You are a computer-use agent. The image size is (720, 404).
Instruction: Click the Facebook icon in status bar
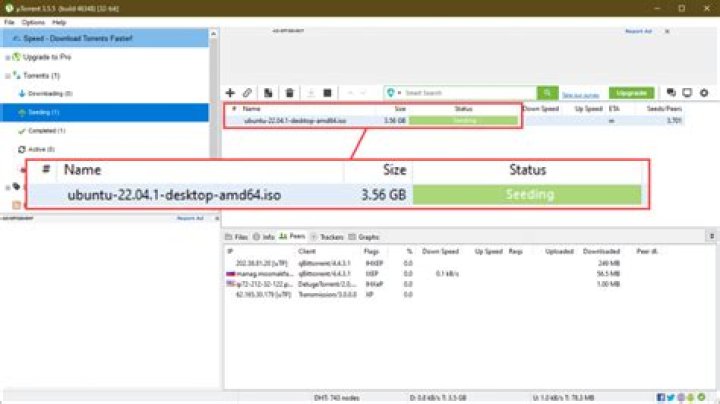coord(661,397)
